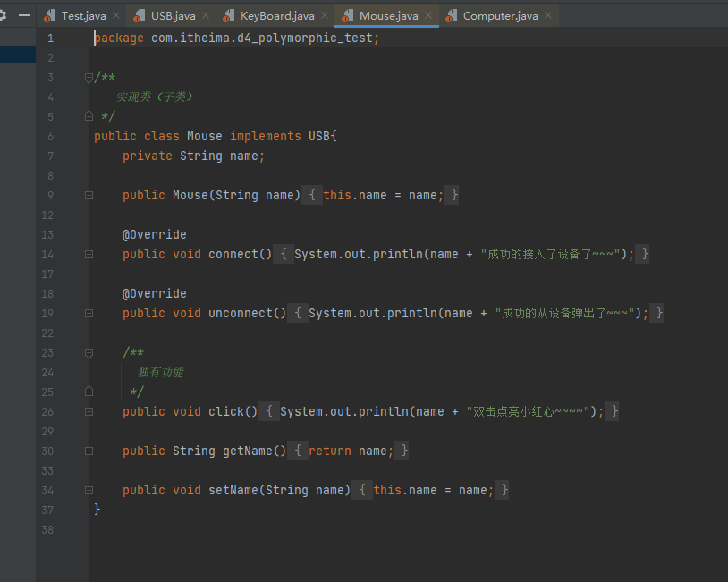Select the Mouse.java tab

(x=386, y=16)
